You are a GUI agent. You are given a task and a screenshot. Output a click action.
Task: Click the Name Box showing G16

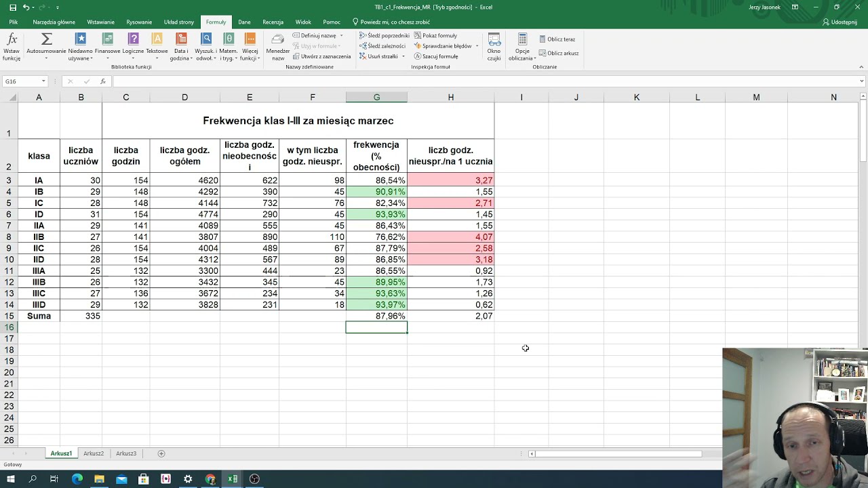(21, 81)
